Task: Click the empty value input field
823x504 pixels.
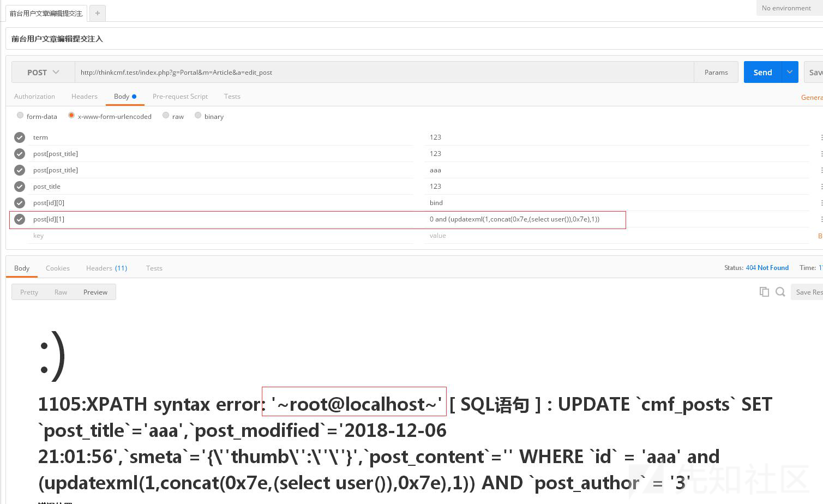Action: [616, 236]
